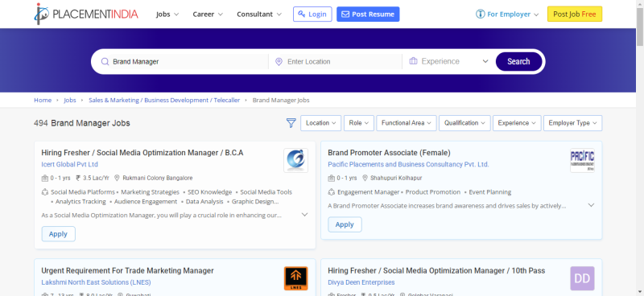Click 'SEO Knowledge' skill tag
This screenshot has width=644, height=296.
pyautogui.click(x=210, y=192)
